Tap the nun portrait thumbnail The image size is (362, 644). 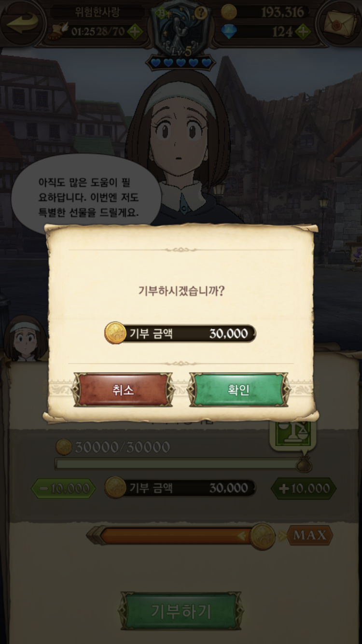click(x=26, y=338)
